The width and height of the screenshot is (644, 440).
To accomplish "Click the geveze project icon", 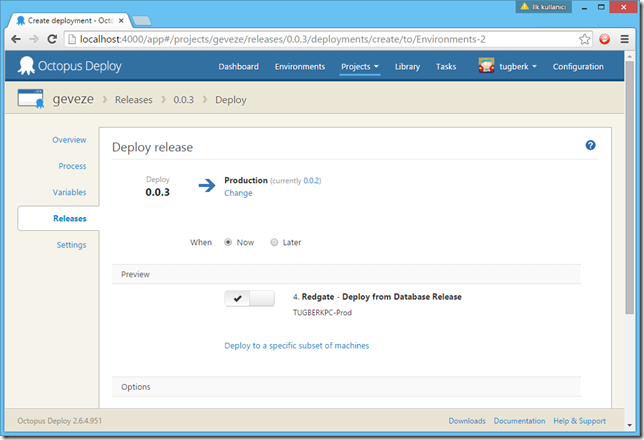I will click(30, 99).
